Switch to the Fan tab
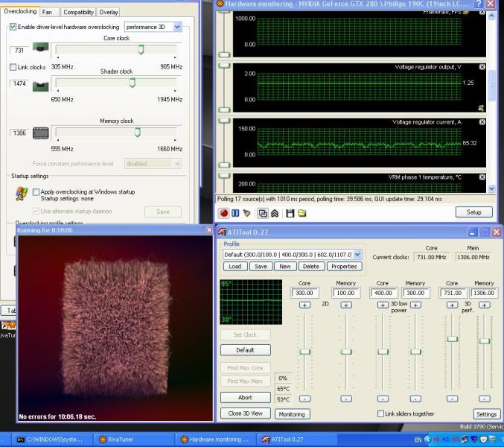The image size is (504, 447). 47,12
